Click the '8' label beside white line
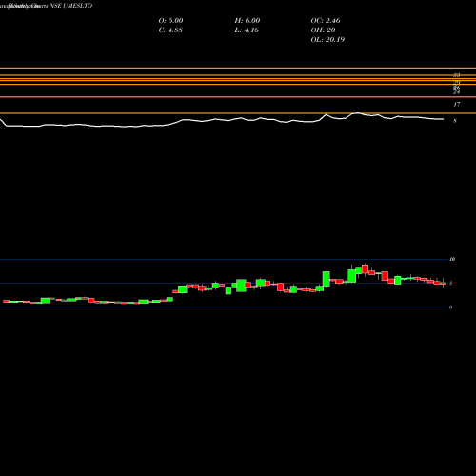Screen dimensions: 476x476 tap(455, 121)
